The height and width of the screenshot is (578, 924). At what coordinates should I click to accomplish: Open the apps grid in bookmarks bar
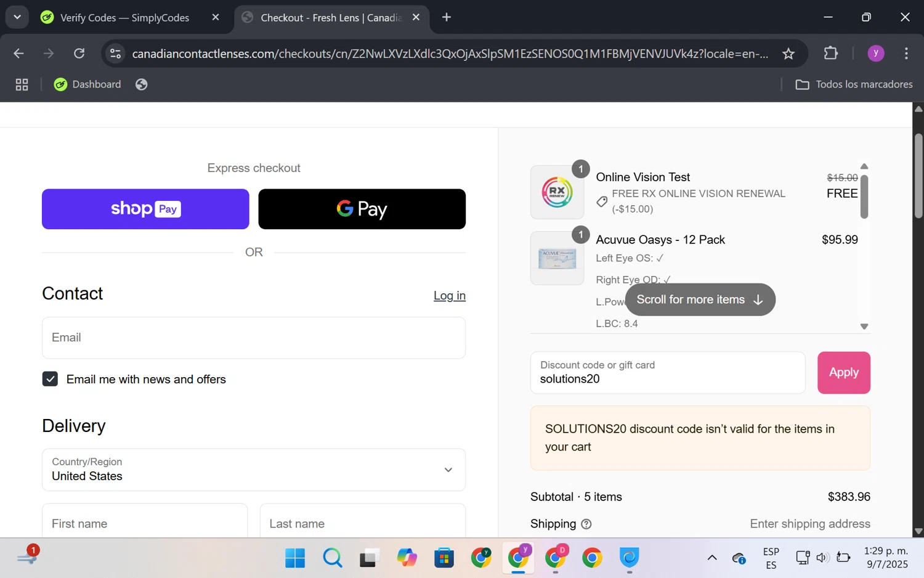tap(22, 84)
